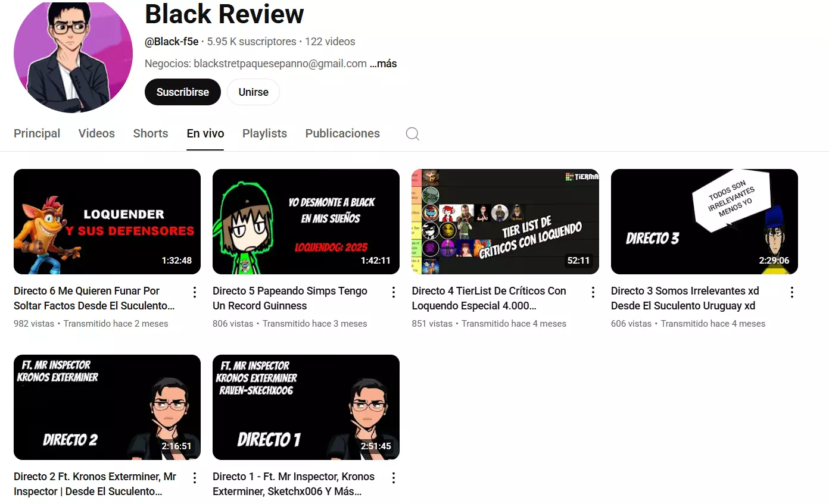Image resolution: width=829 pixels, height=504 pixels.
Task: Open title 'Directo 2 Ft. Kronos Exterminer'
Action: [x=95, y=484]
